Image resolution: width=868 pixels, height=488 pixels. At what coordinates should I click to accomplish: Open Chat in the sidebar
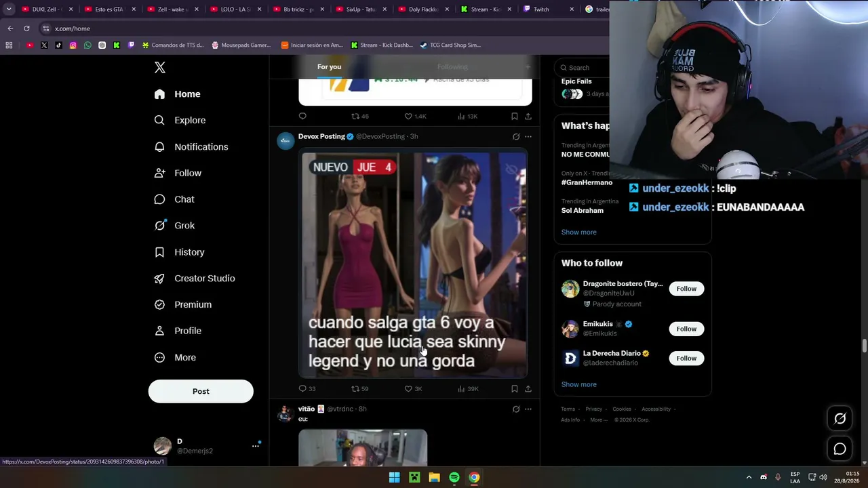pyautogui.click(x=174, y=199)
